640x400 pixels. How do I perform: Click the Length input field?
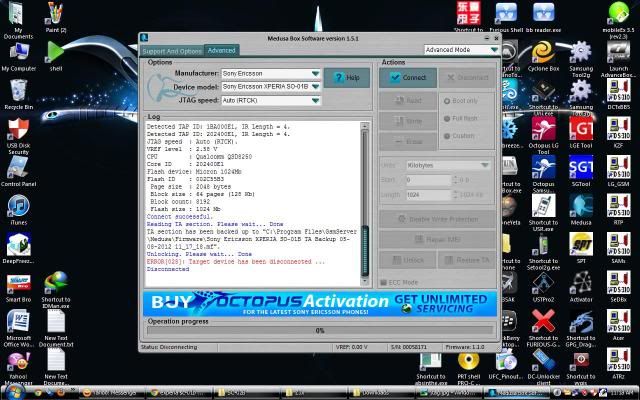click(x=429, y=195)
